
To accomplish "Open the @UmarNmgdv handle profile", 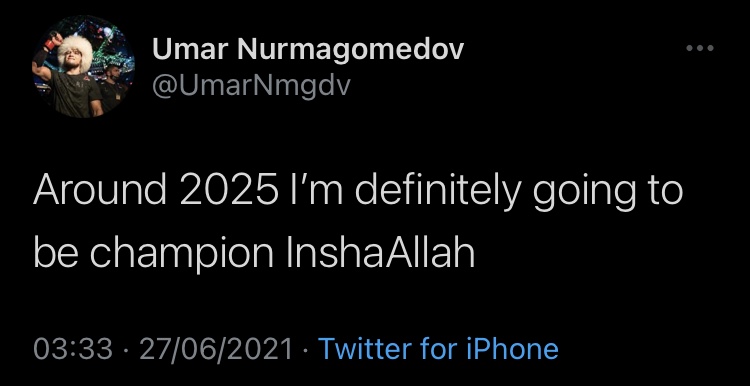I will pyautogui.click(x=251, y=86).
